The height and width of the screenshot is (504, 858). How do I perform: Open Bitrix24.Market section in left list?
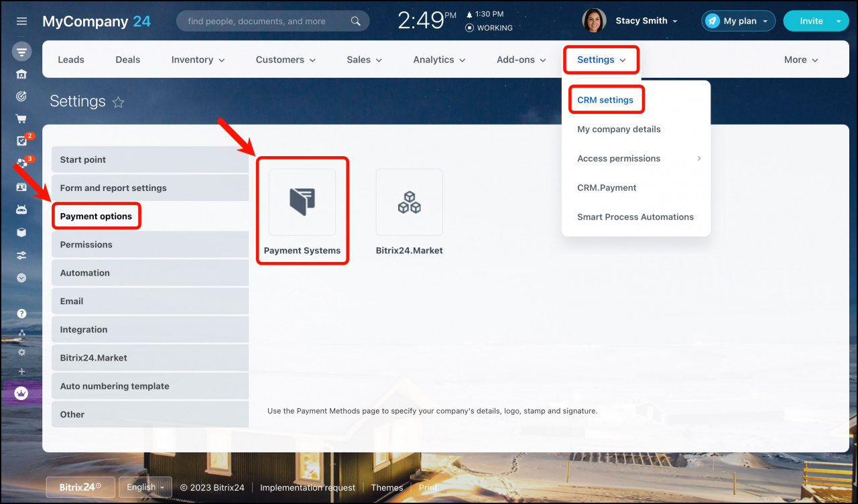coord(150,358)
